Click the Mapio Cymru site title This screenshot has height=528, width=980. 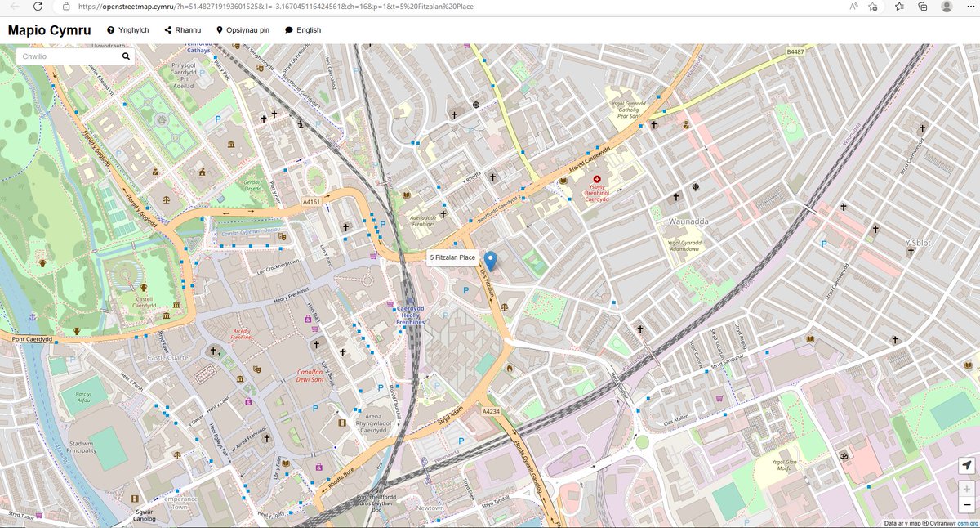click(x=50, y=30)
